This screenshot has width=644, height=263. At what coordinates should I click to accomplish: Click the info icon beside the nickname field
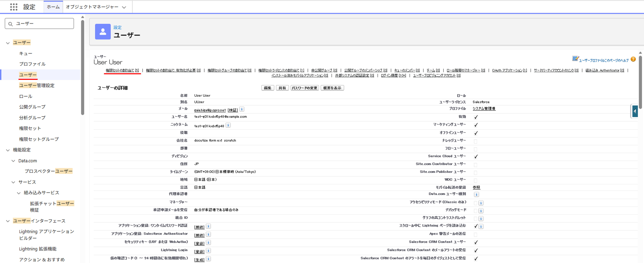[x=228, y=125]
